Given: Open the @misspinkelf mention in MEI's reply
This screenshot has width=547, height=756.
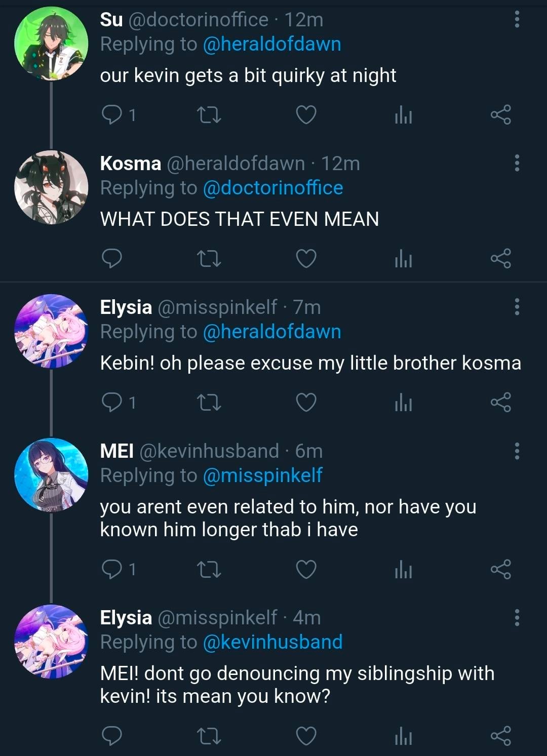Looking at the screenshot, I should [262, 475].
